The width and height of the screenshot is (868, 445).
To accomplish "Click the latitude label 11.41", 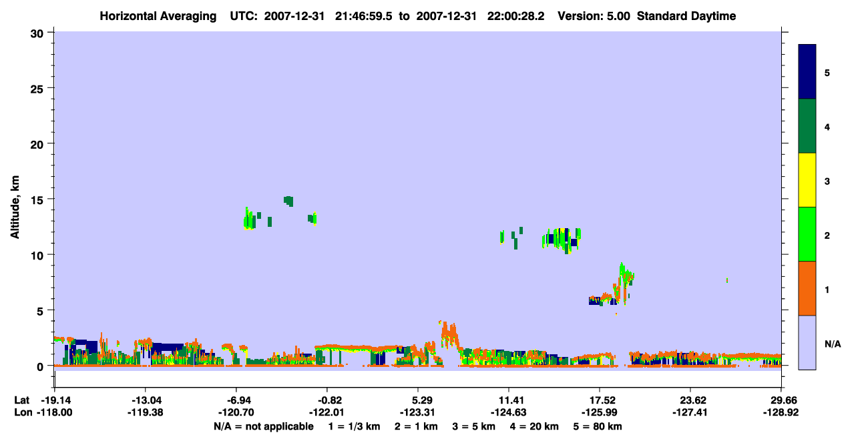I will point(509,400).
